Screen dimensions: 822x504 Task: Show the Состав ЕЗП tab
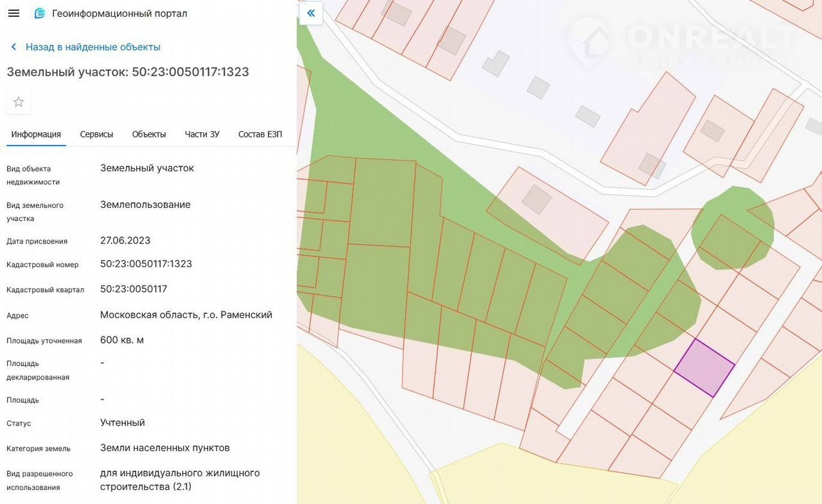point(260,134)
